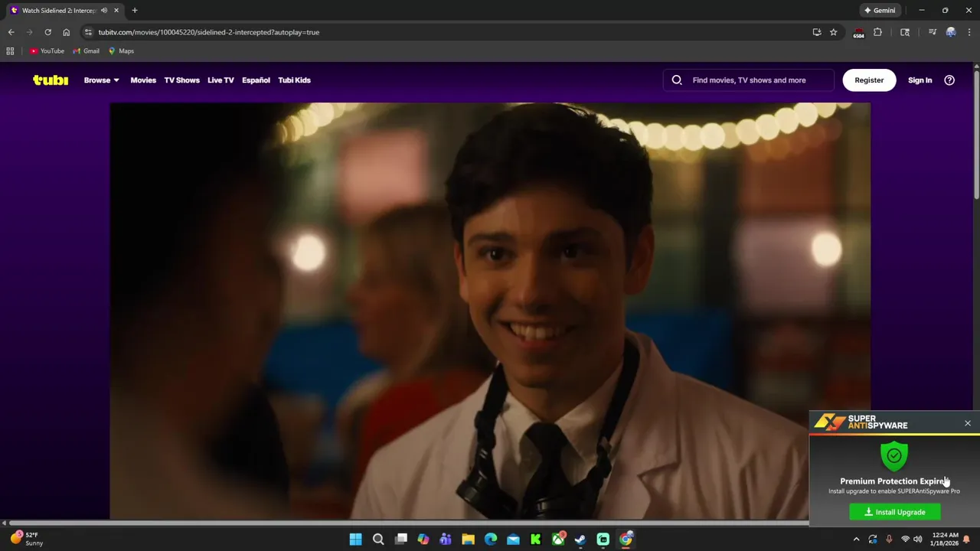Open a new browser tab
980x551 pixels.
[x=135, y=10]
